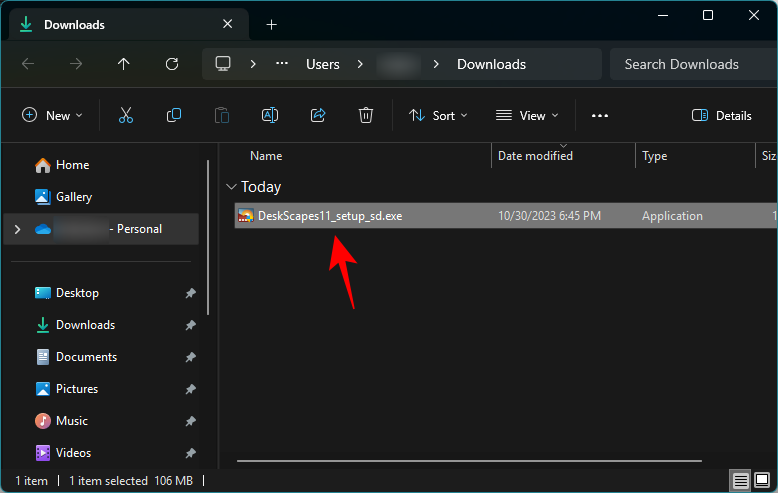Refresh the Downloads folder
Viewport: 778px width, 493px height.
pyautogui.click(x=172, y=64)
